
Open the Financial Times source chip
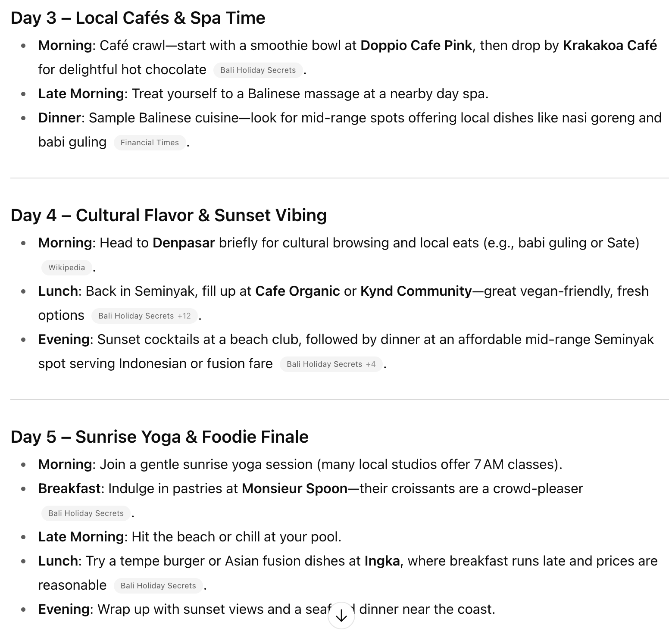150,143
